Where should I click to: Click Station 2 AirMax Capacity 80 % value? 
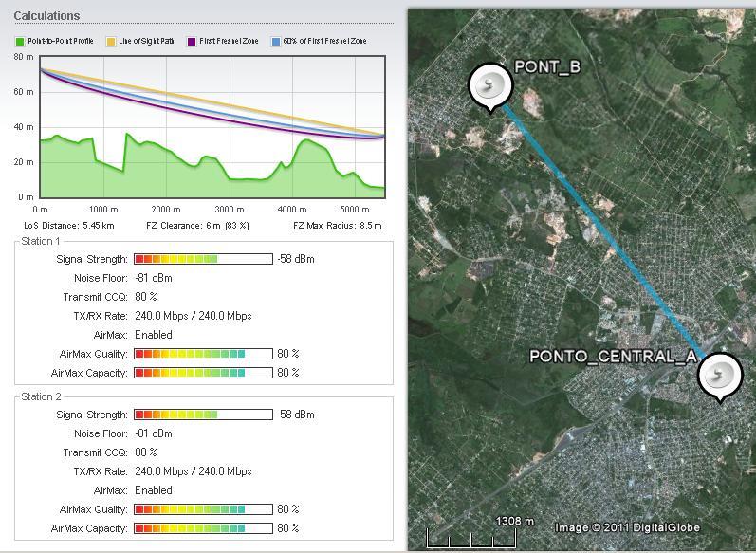click(288, 528)
